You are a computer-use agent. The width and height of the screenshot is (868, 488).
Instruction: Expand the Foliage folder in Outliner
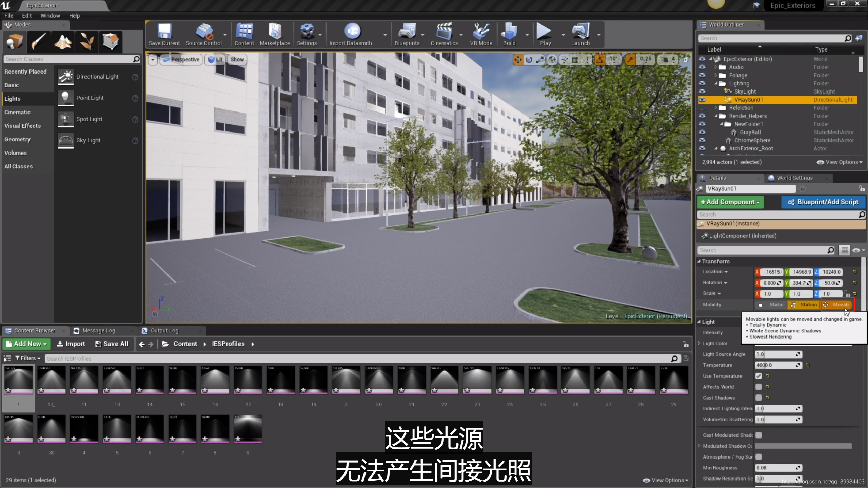[716, 75]
